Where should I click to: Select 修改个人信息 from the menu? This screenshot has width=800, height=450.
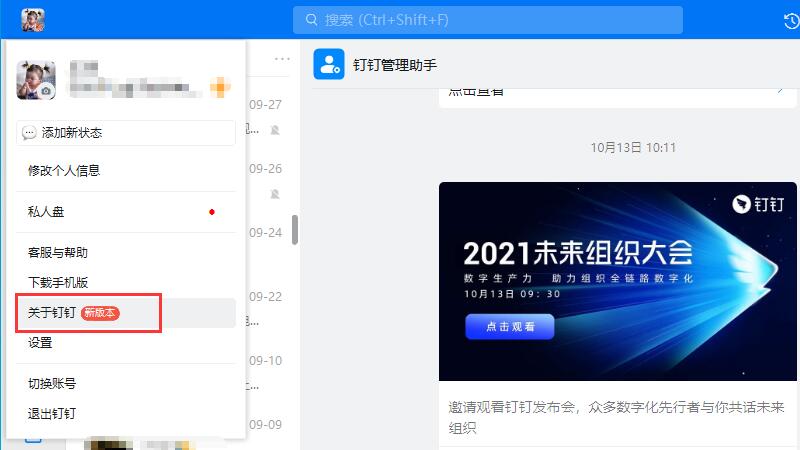[x=64, y=171]
